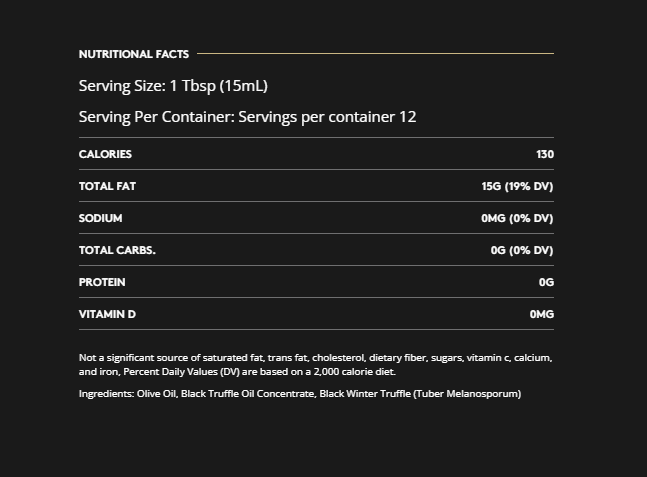647x477 pixels.
Task: Click the "Ingredients:" label word
Action: (x=106, y=394)
